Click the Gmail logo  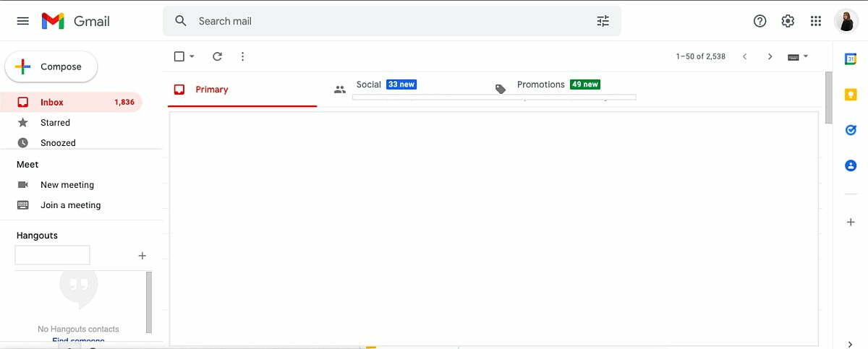click(x=76, y=21)
